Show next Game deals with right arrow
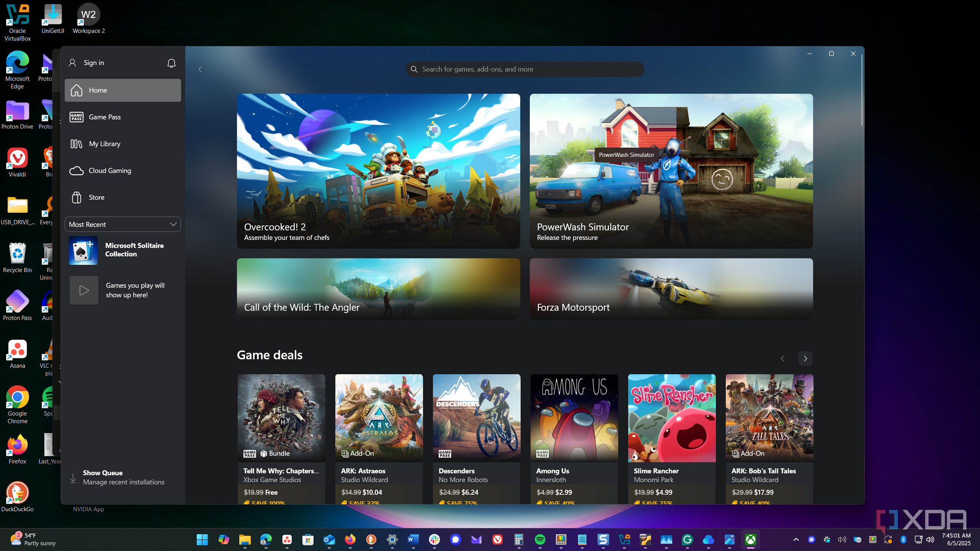This screenshot has width=980, height=551. click(805, 359)
